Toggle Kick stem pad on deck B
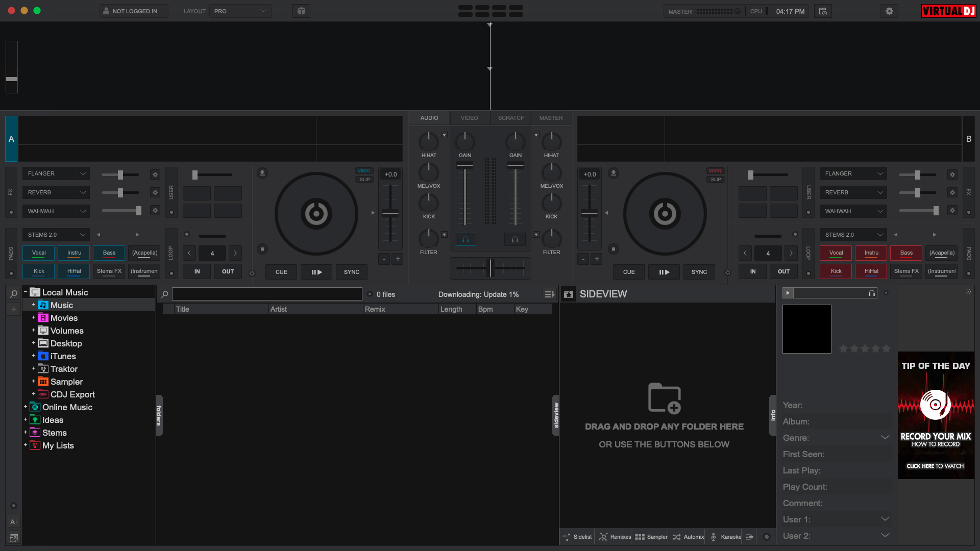Image resolution: width=980 pixels, height=551 pixels. coord(836,271)
